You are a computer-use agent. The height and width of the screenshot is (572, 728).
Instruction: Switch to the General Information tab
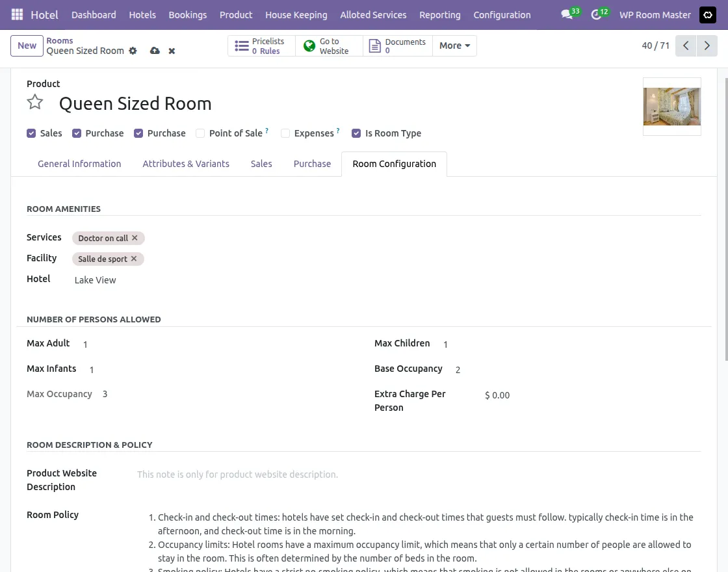pyautogui.click(x=79, y=164)
